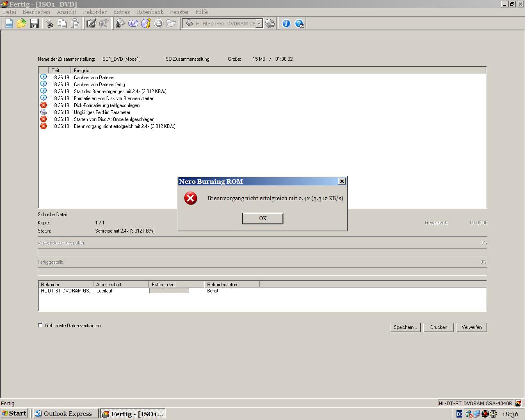Click the red error icon in the Nero dialog

coord(190,198)
